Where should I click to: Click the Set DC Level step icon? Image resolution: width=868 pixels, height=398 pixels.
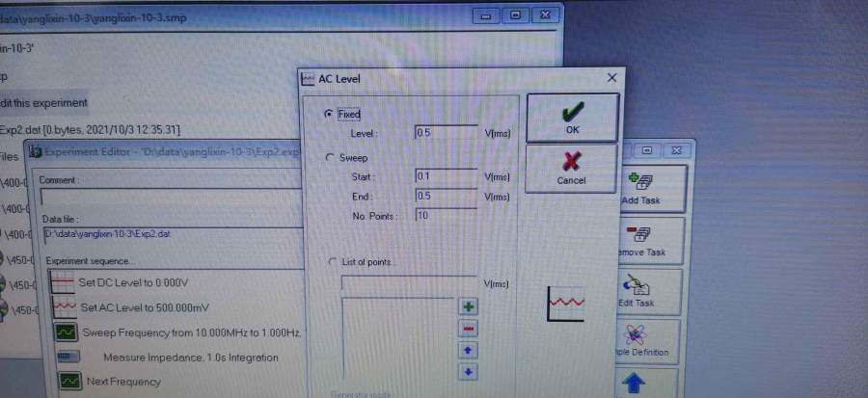click(x=63, y=282)
